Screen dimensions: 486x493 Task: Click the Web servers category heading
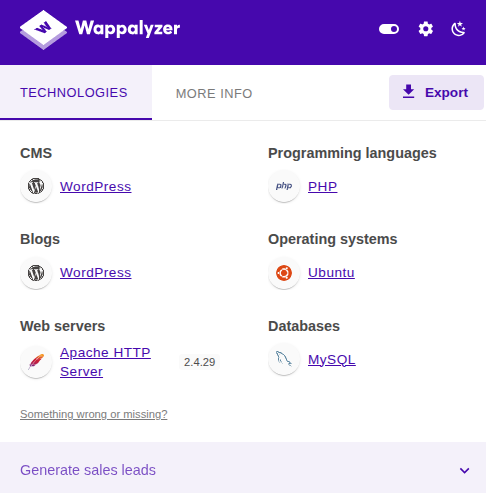[x=62, y=326]
